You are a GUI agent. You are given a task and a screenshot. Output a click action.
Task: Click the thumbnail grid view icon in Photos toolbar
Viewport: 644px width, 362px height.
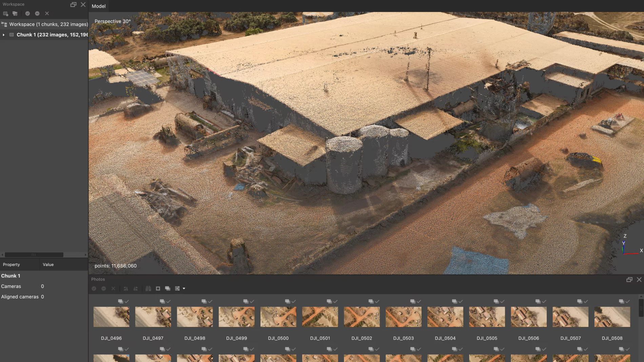177,289
